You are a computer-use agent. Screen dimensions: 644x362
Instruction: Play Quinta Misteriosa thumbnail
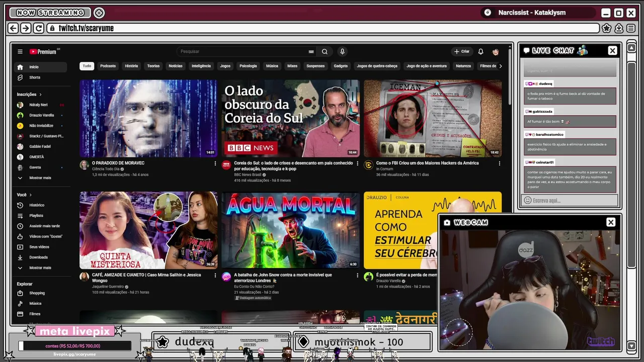point(148,230)
